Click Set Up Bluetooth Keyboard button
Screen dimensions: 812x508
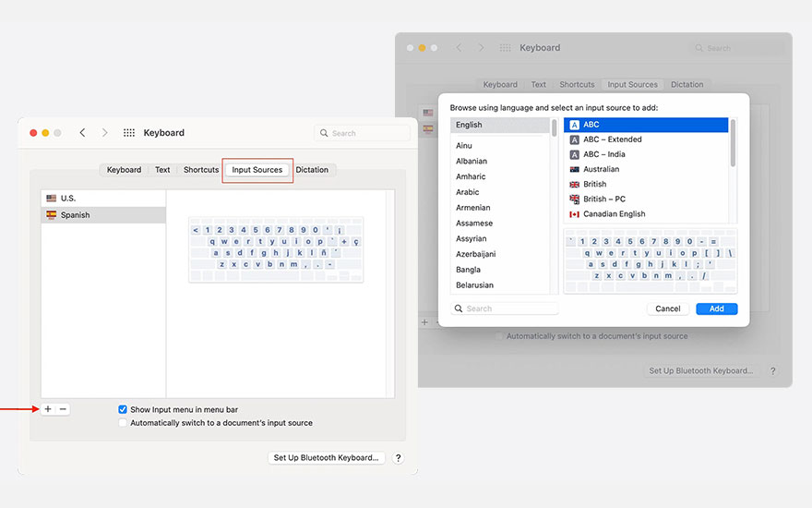click(x=326, y=457)
